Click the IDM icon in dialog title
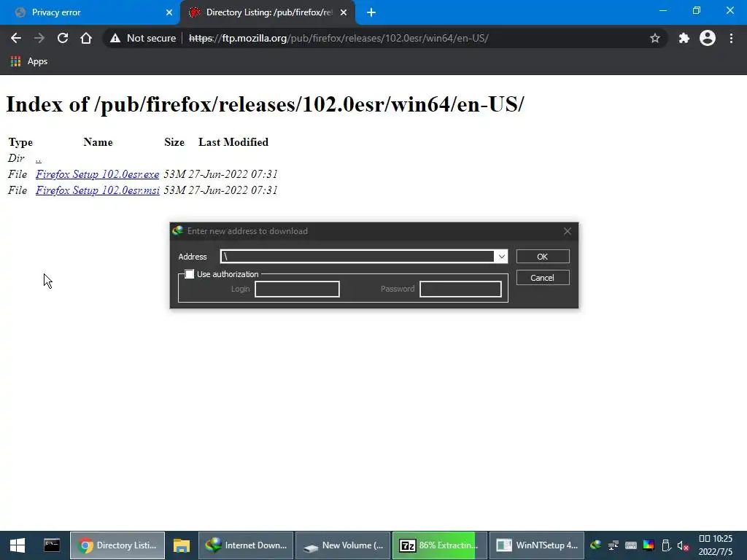Viewport: 747px width, 560px height. [x=178, y=231]
